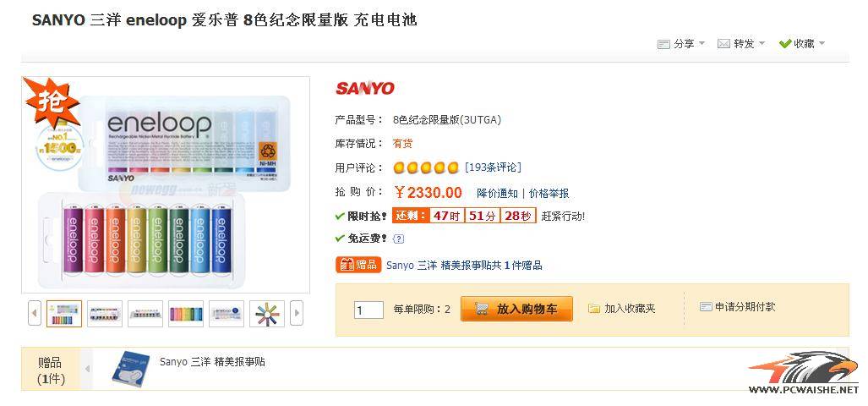The height and width of the screenshot is (406, 868).
Task: Click the 价格举报 price report link
Action: (549, 193)
